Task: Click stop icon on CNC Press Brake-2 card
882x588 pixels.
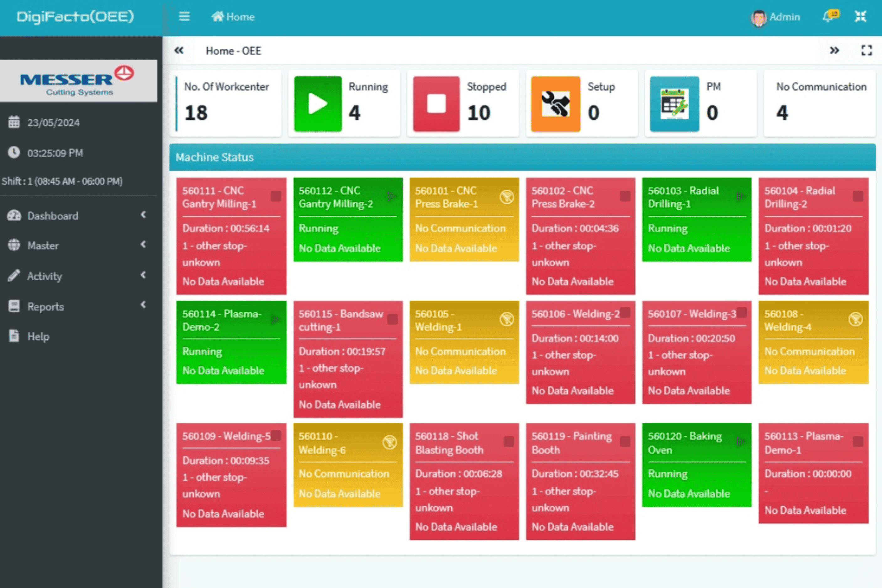Action: coord(625,196)
